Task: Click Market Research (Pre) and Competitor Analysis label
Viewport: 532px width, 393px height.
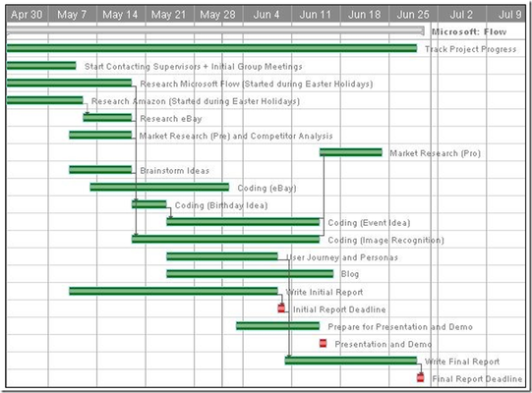Action: 236,136
